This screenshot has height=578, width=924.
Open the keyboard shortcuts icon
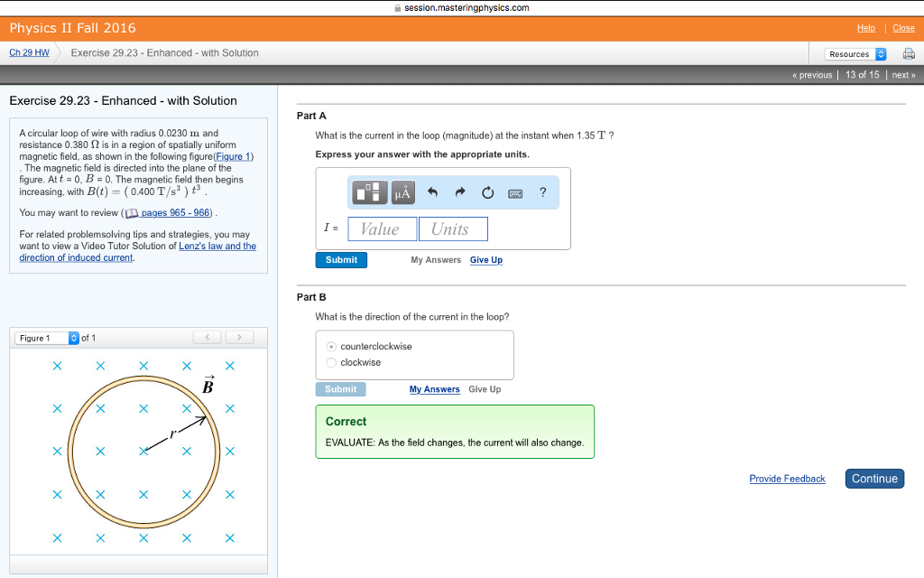(514, 191)
